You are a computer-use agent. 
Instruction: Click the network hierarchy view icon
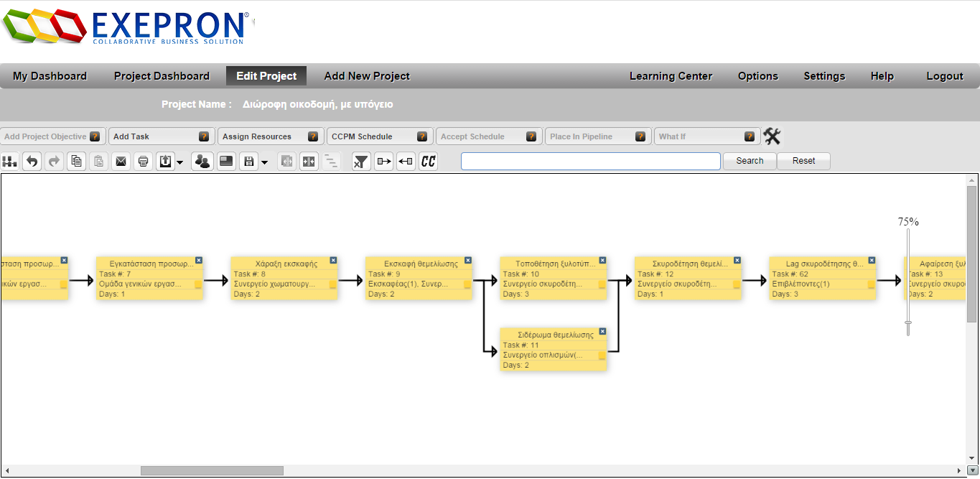[9, 162]
